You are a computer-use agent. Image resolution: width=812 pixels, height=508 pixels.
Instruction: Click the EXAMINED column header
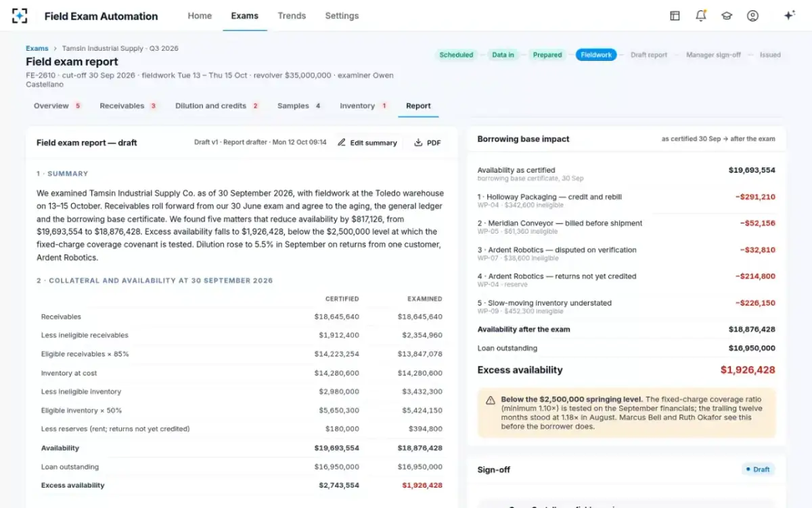[425, 299]
